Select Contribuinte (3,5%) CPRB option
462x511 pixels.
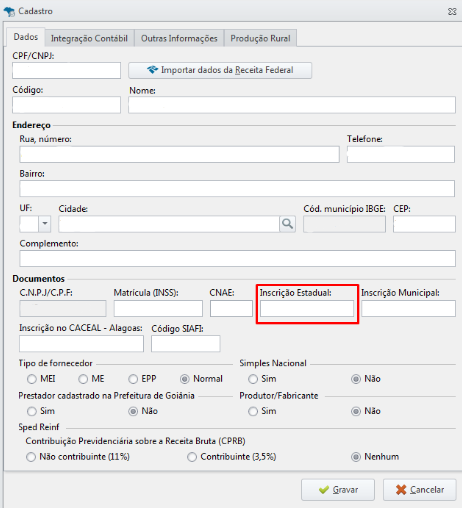[x=192, y=457]
